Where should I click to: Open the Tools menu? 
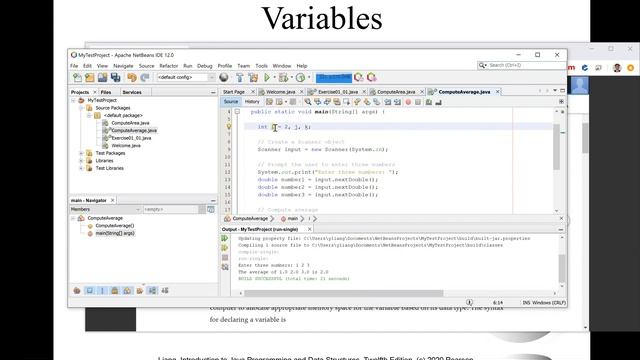coord(261,66)
